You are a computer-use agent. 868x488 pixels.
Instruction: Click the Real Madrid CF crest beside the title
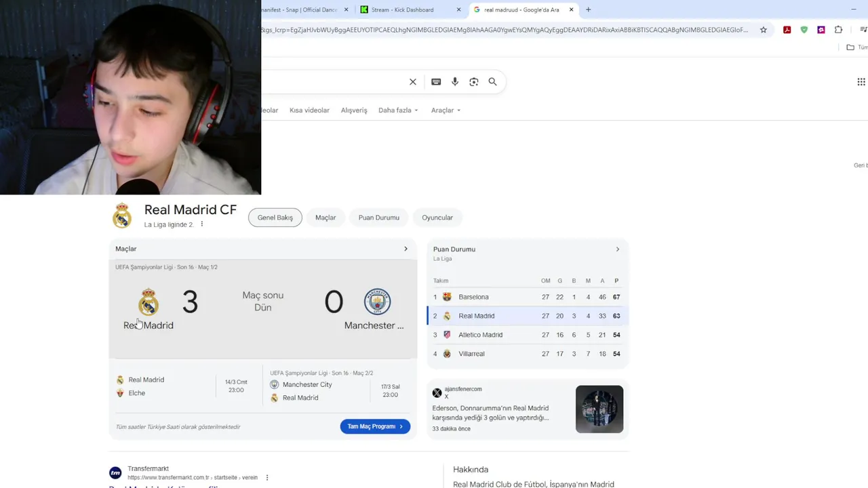coord(122,216)
